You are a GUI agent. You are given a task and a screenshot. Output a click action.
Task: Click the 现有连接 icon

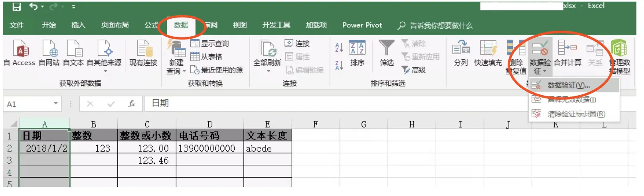144,53
